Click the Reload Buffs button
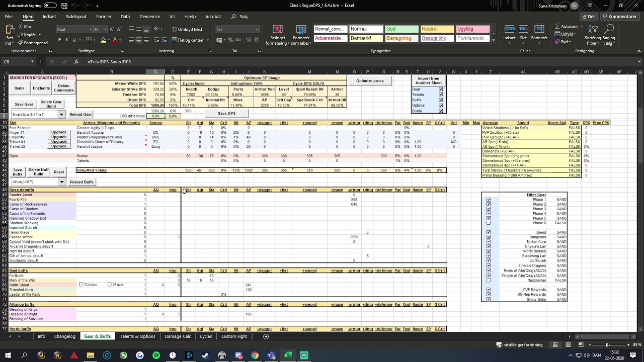 82,182
